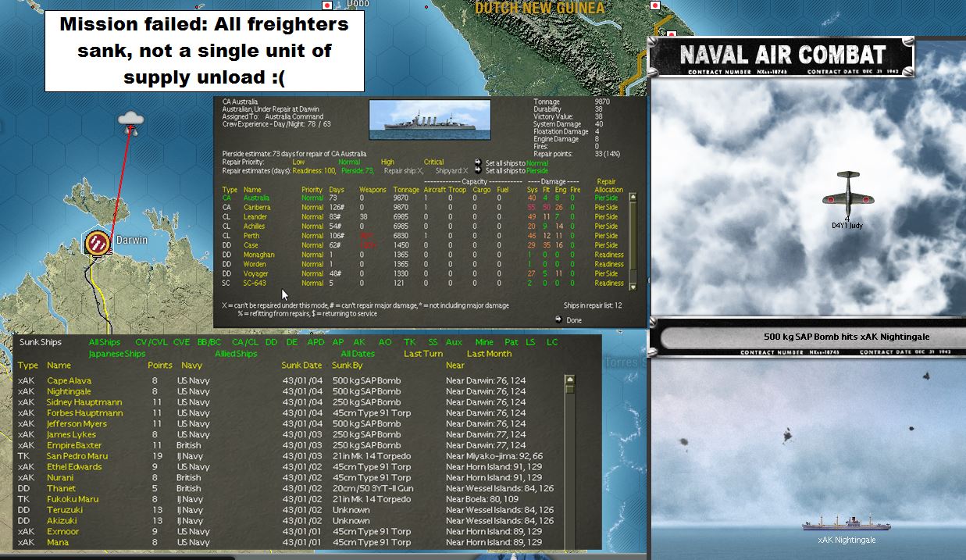The width and height of the screenshot is (966, 560).
Task: Click repair list scroll-up arrow
Action: click(634, 198)
